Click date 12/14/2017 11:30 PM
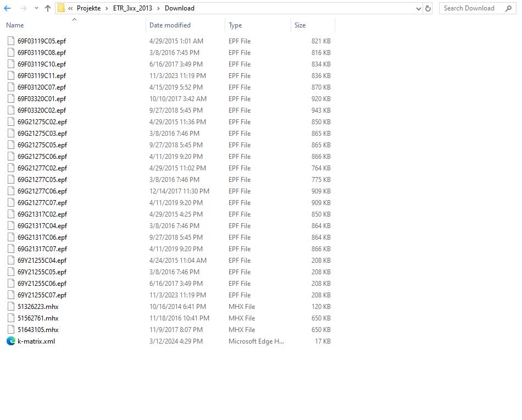Image resolution: width=522 pixels, height=420 pixels. click(179, 191)
